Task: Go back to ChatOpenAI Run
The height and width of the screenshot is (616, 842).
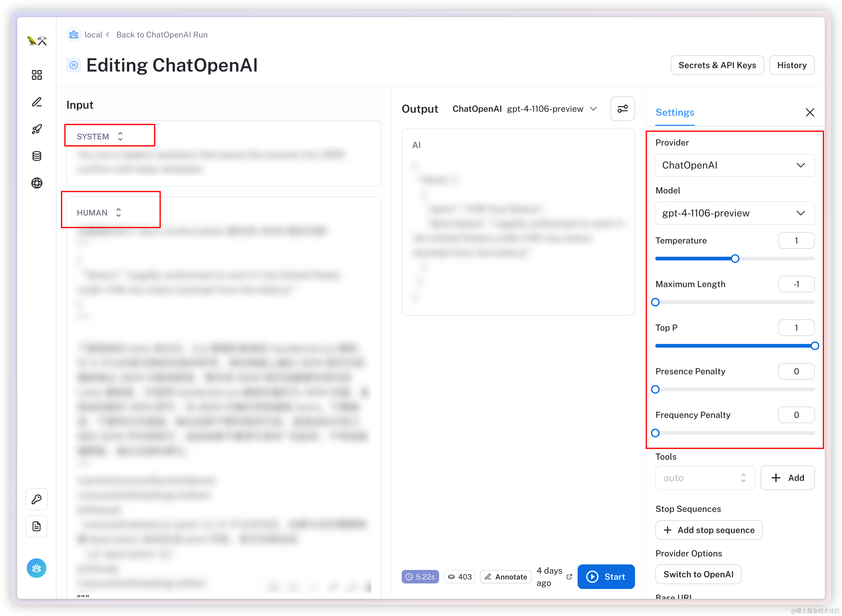Action: pyautogui.click(x=162, y=35)
